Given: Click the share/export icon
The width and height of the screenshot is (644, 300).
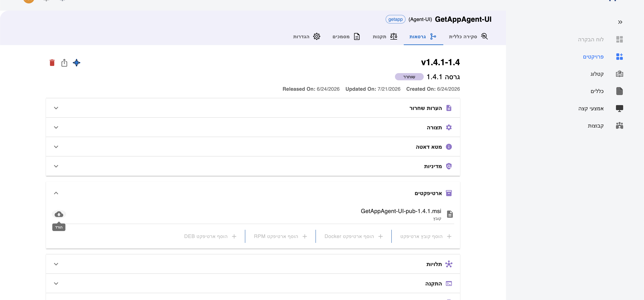Looking at the screenshot, I should (64, 63).
